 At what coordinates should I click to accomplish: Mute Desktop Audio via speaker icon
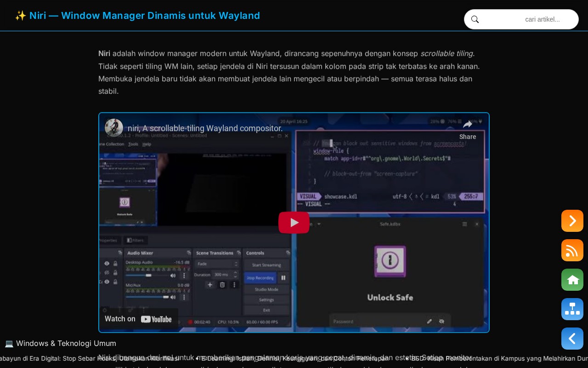click(173, 276)
